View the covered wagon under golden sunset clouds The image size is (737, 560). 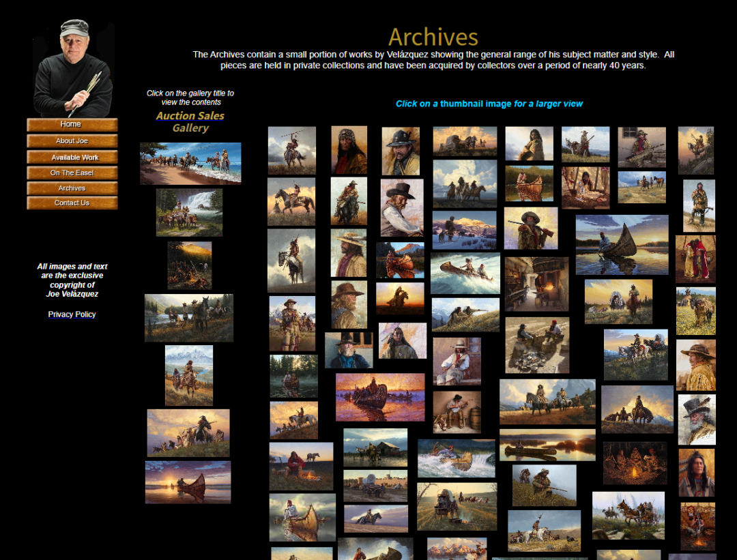point(465,141)
